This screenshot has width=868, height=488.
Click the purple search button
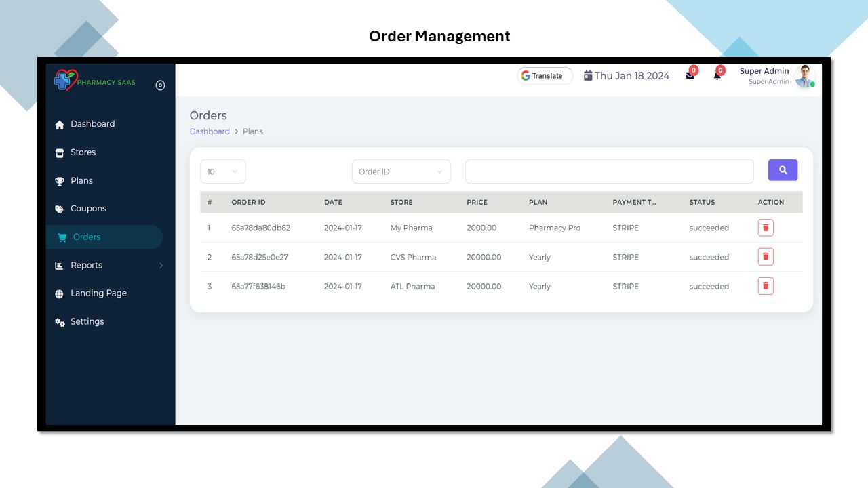point(783,170)
